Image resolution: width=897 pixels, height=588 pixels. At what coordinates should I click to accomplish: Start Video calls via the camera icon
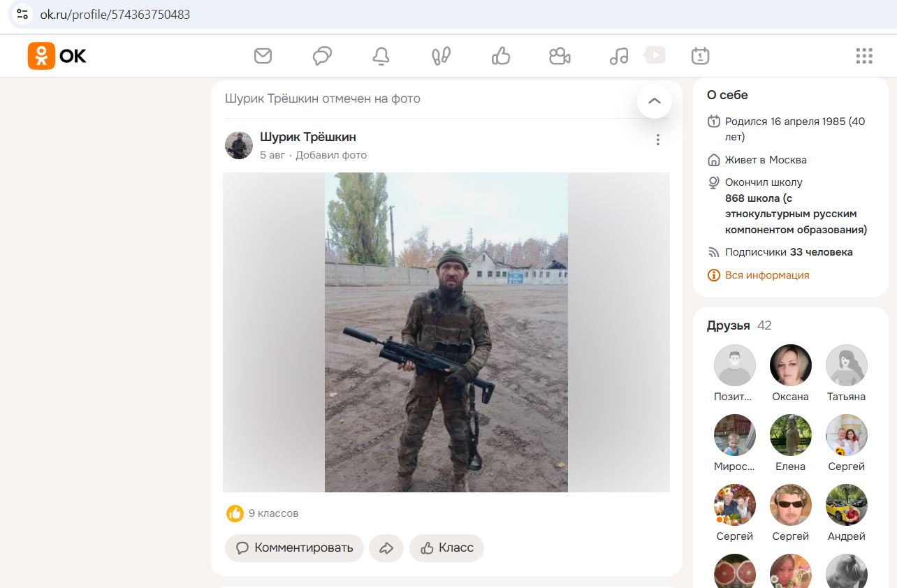pos(560,56)
